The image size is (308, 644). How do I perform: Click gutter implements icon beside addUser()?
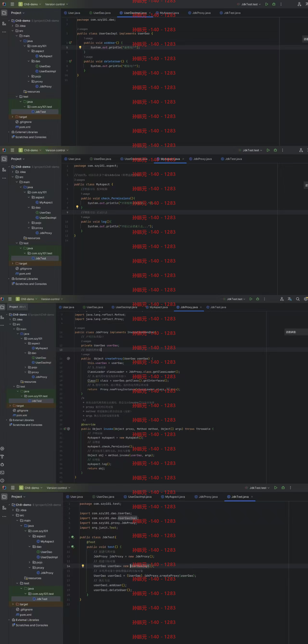[x=71, y=43]
